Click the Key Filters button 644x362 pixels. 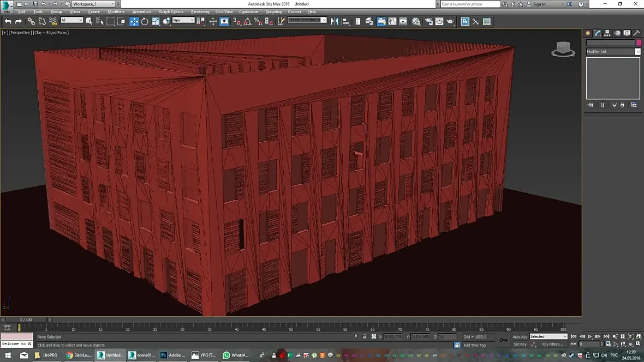click(x=552, y=344)
